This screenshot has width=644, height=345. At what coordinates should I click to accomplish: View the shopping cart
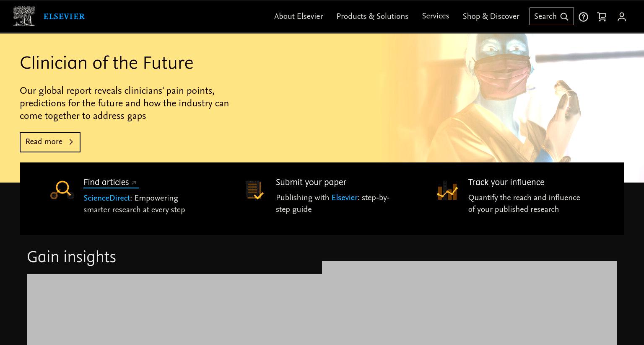tap(602, 17)
